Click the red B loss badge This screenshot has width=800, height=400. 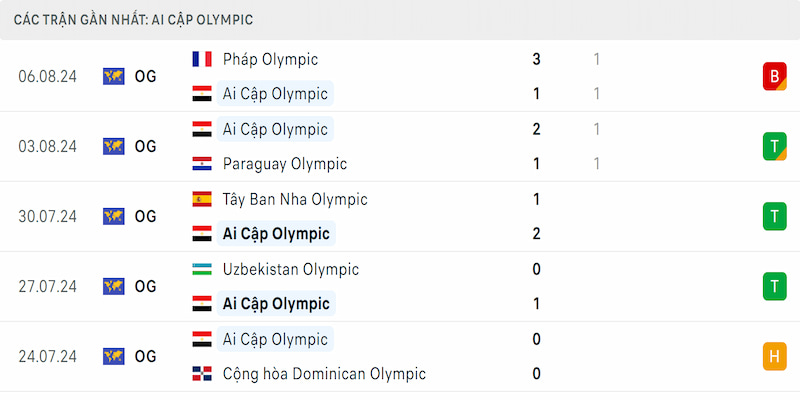(x=774, y=77)
